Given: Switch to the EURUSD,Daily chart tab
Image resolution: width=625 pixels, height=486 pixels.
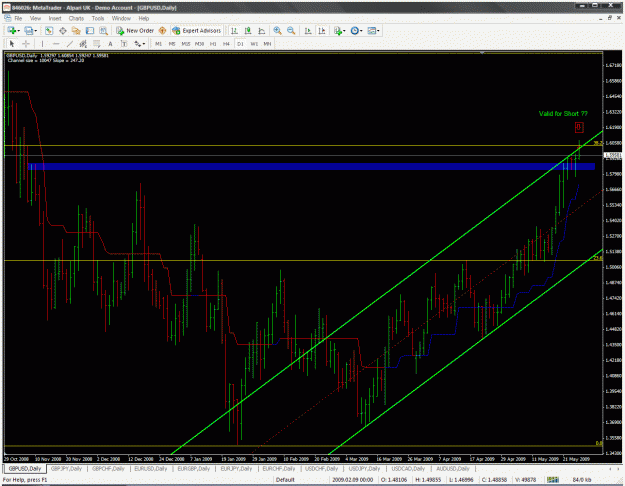Looking at the screenshot, I should click(x=151, y=469).
